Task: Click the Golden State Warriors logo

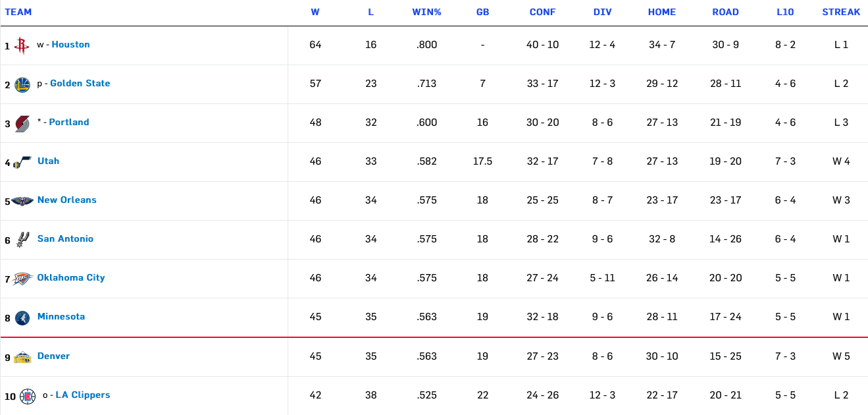Action: click(22, 84)
